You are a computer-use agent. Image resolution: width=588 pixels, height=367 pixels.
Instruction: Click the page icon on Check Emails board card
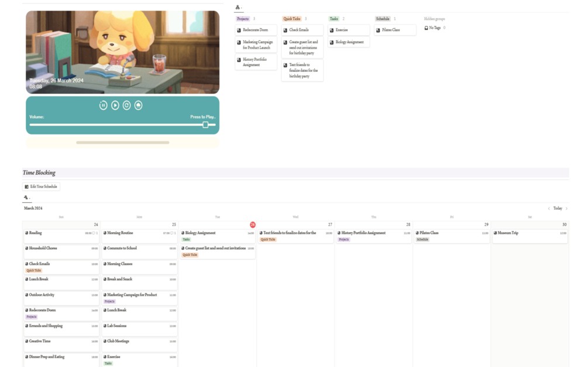(286, 30)
